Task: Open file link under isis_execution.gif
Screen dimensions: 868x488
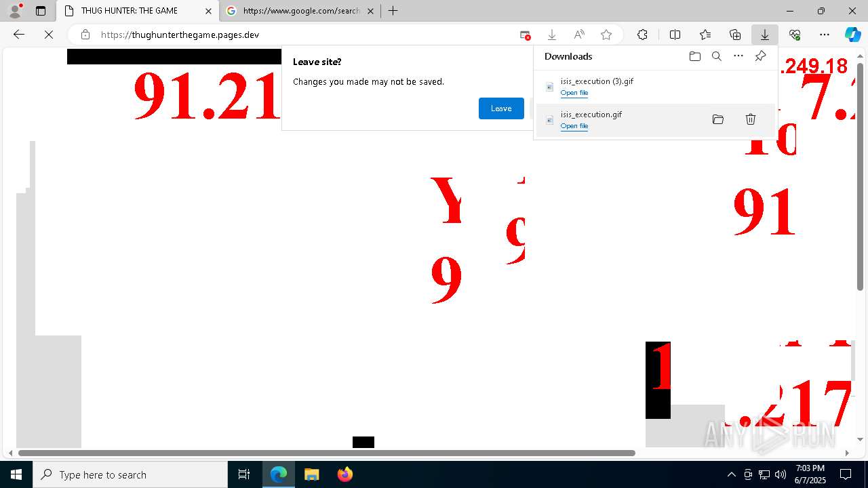Action: [574, 126]
